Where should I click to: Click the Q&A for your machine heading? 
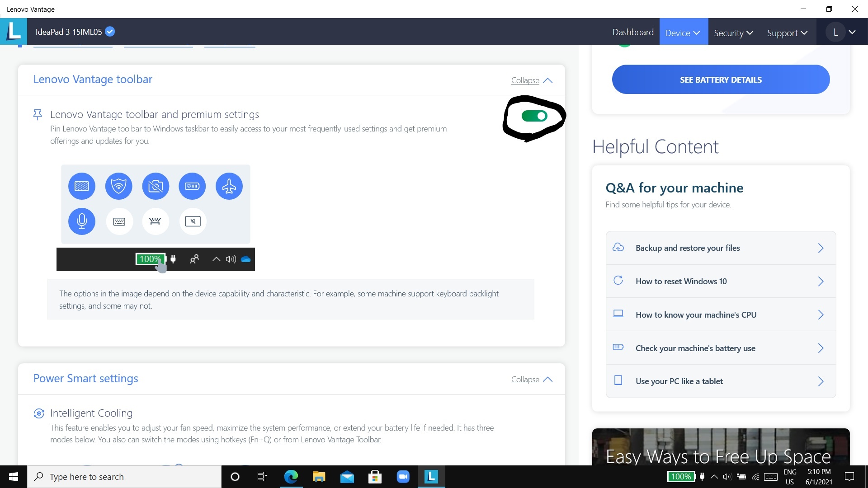pos(674,188)
